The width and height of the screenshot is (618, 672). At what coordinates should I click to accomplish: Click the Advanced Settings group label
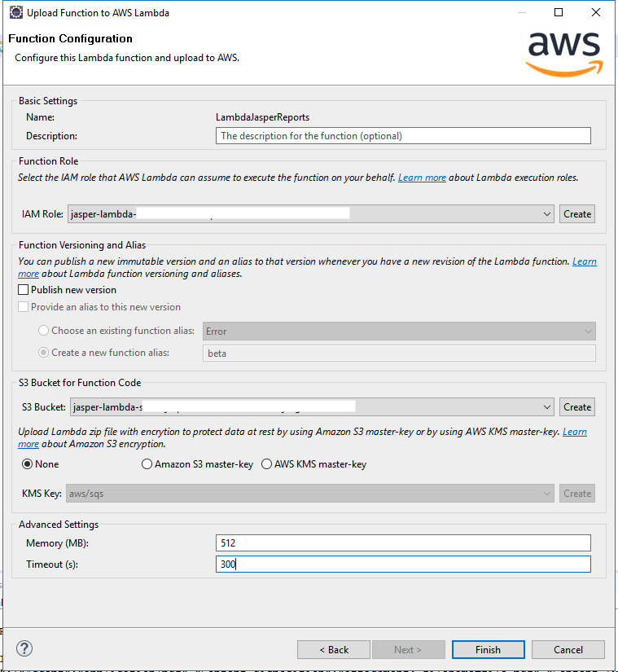[x=59, y=525]
